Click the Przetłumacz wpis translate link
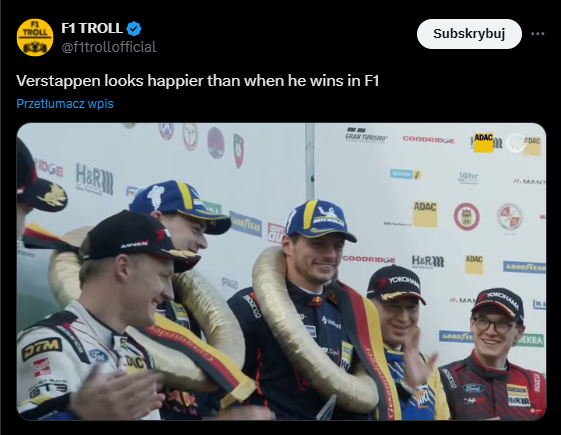The width and height of the screenshot is (561, 435). coord(65,104)
